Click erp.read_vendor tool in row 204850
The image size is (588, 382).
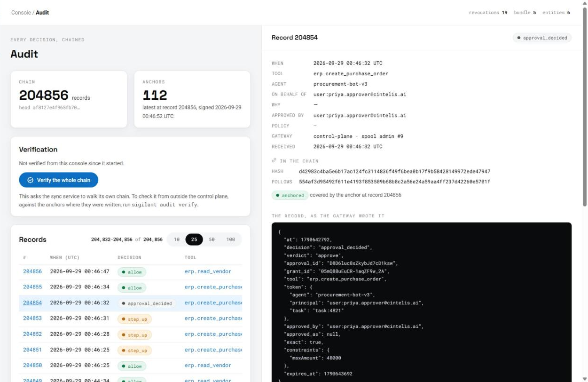point(208,365)
